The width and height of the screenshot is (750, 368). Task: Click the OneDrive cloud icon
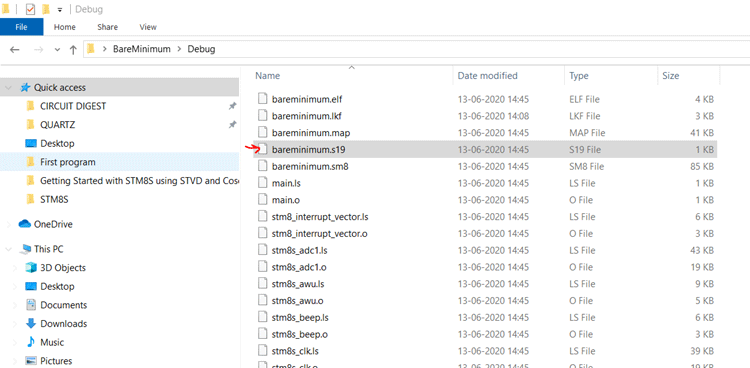[x=25, y=224]
